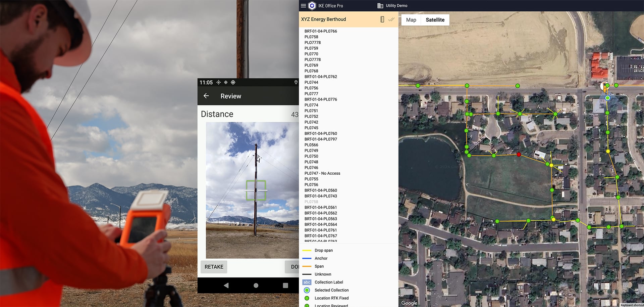Select the XYZ Energy Berthoud job header
The image size is (644, 307).
[324, 19]
